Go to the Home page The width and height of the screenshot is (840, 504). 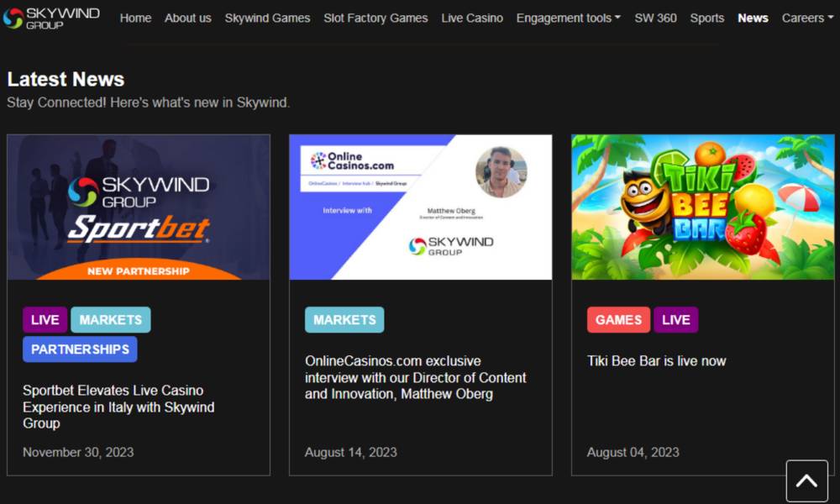pyautogui.click(x=135, y=18)
